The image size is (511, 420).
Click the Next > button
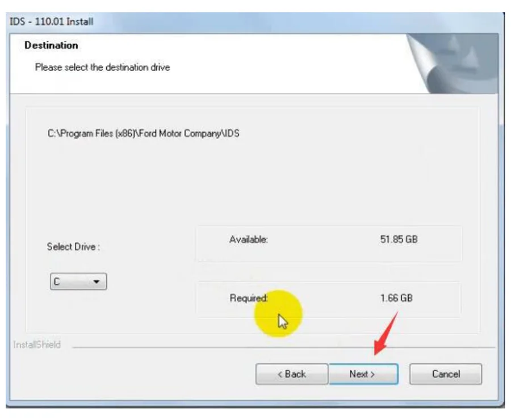(363, 374)
